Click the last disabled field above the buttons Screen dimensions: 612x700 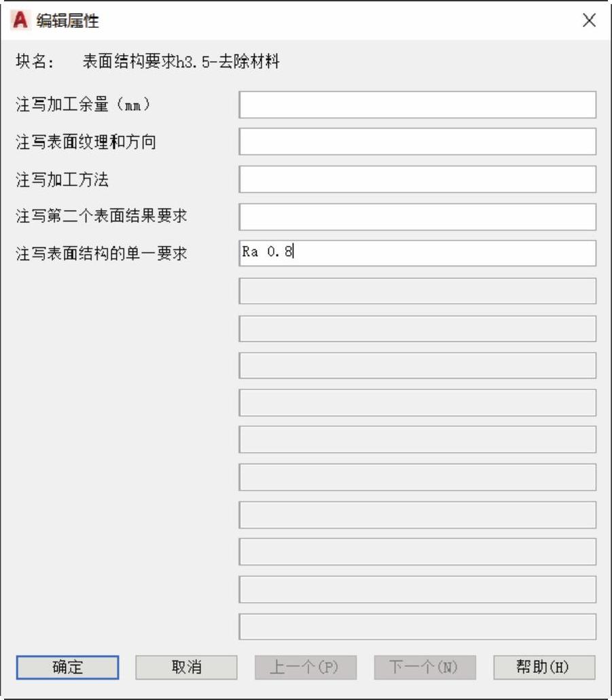coord(417,627)
